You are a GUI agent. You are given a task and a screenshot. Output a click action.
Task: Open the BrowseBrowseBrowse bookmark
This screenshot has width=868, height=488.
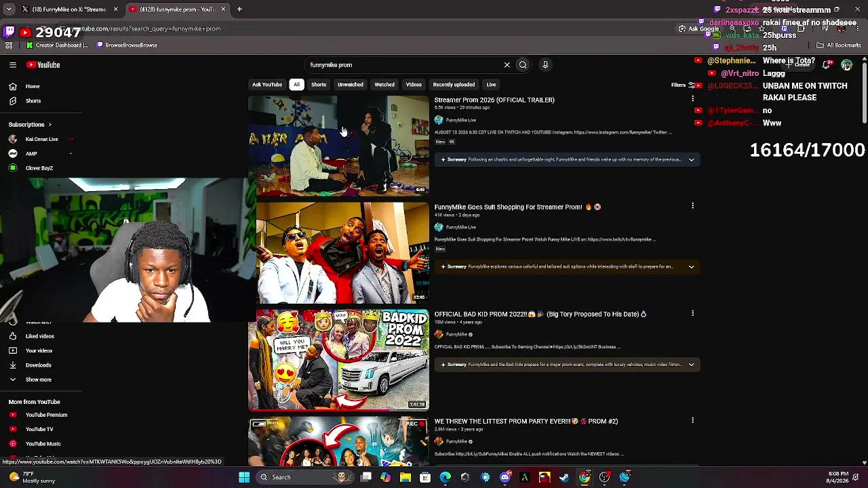(x=127, y=45)
